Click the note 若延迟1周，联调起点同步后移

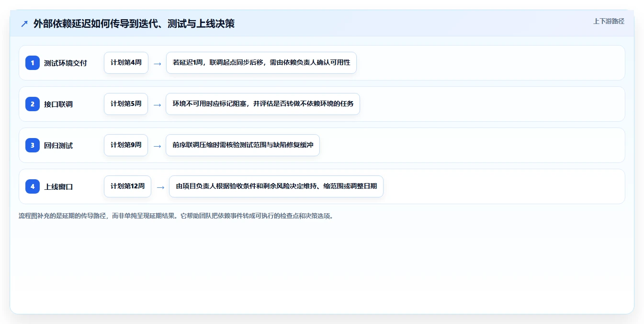[x=261, y=63]
